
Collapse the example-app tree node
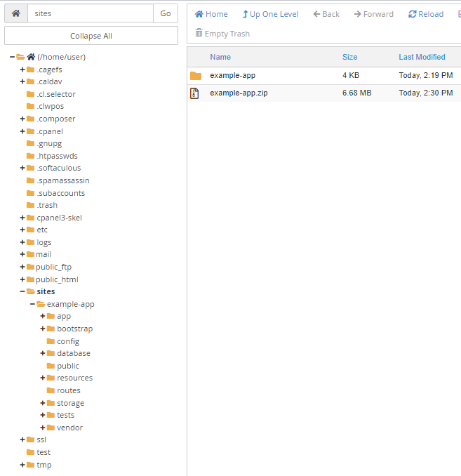click(x=32, y=304)
